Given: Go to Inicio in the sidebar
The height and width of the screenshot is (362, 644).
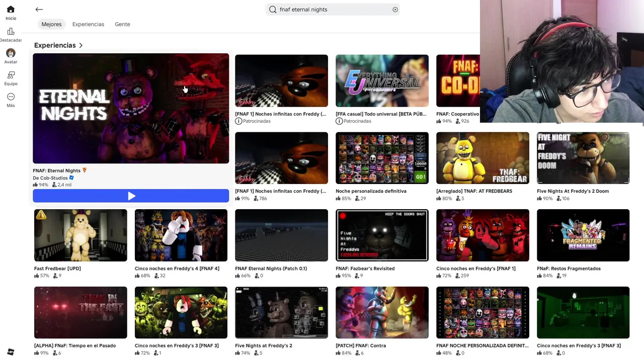Looking at the screenshot, I should click(x=11, y=13).
